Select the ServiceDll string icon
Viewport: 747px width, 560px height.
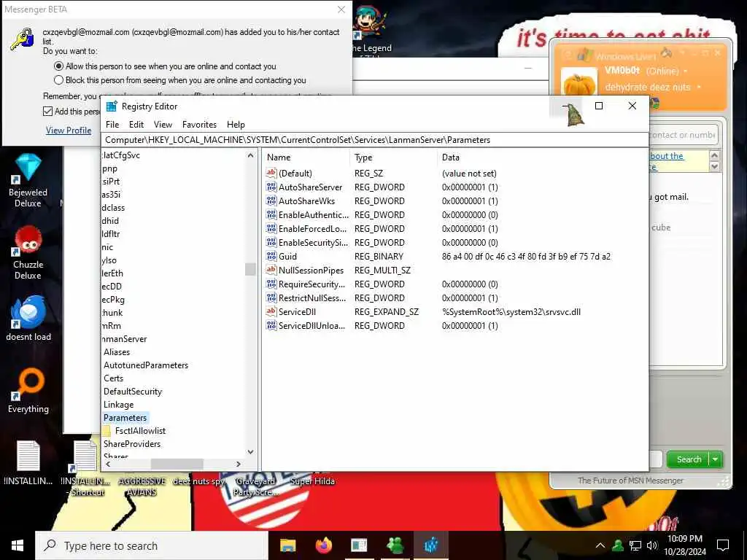tap(271, 311)
